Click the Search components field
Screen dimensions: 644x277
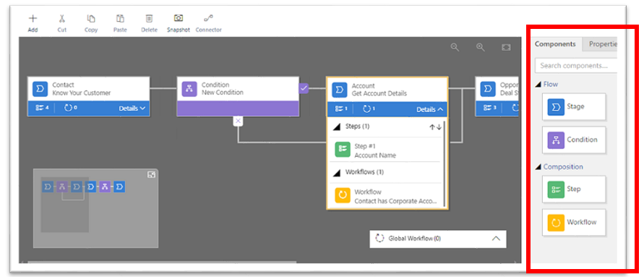tap(576, 66)
